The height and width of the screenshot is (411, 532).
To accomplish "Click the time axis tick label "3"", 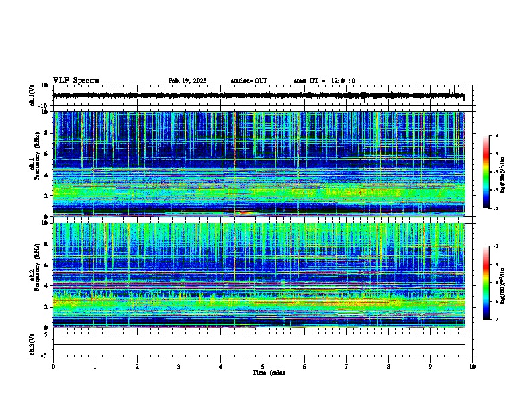I will [x=179, y=367].
